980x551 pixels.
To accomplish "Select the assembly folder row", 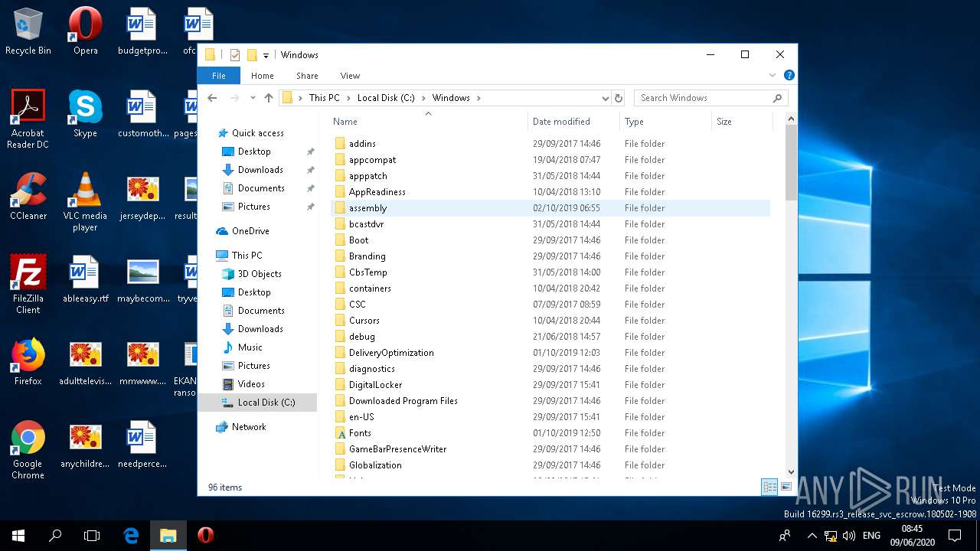I will click(550, 208).
